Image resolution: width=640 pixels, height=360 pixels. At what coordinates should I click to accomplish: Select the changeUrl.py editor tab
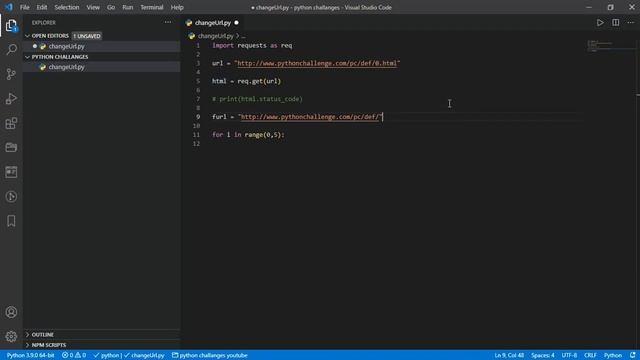click(213, 23)
